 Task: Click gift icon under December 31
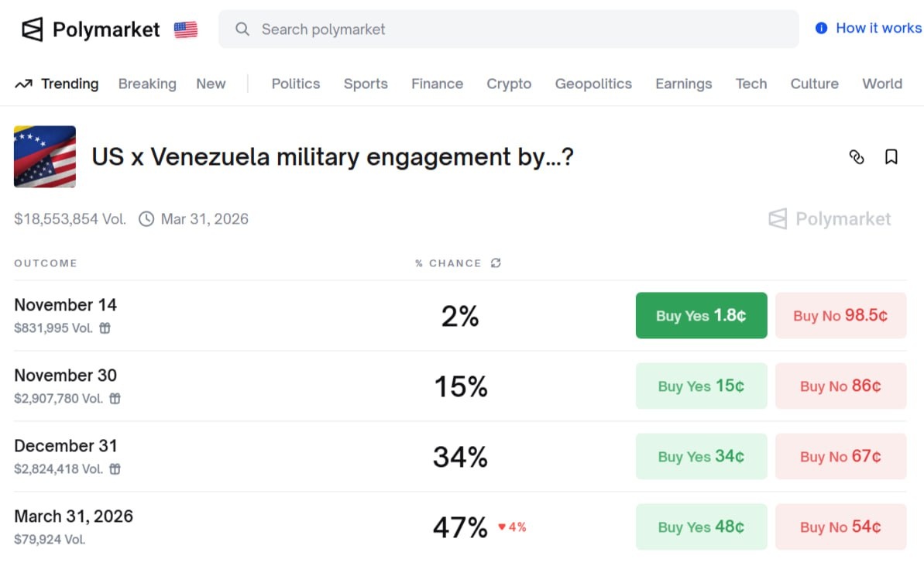pos(115,469)
